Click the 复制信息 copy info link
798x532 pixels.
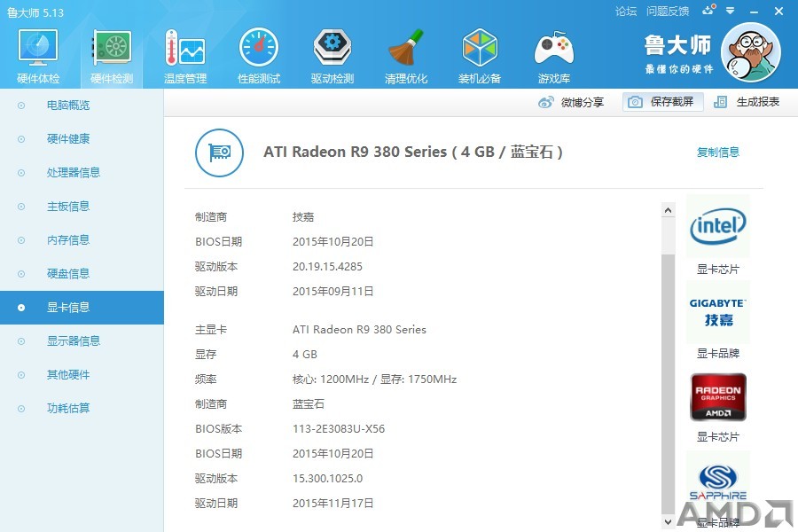(x=717, y=153)
